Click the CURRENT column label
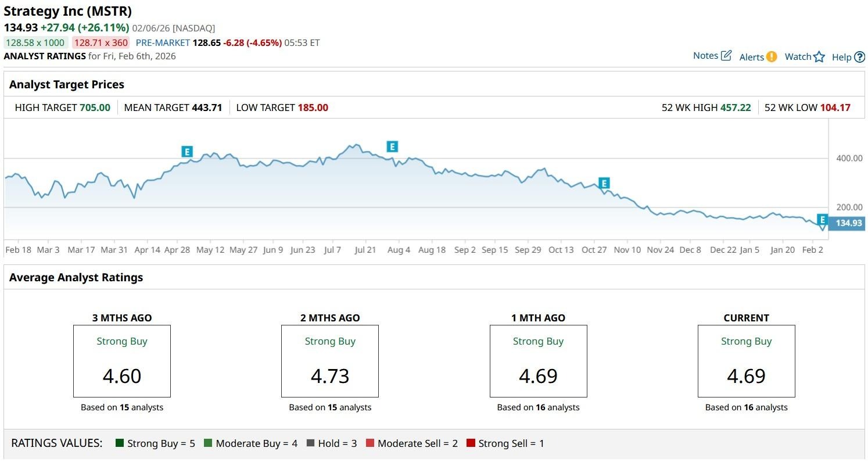Image resolution: width=868 pixels, height=462 pixels. [x=747, y=318]
